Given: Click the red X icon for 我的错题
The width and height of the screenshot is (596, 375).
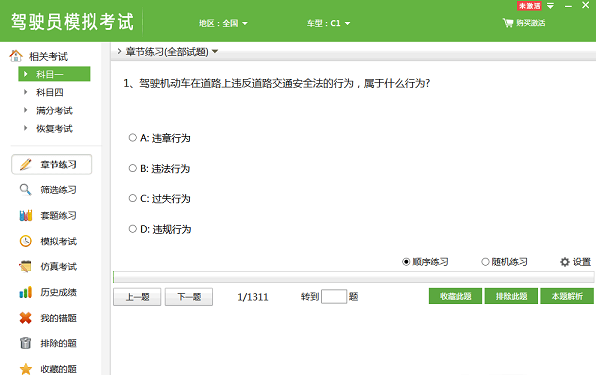Looking at the screenshot, I should point(25,318).
